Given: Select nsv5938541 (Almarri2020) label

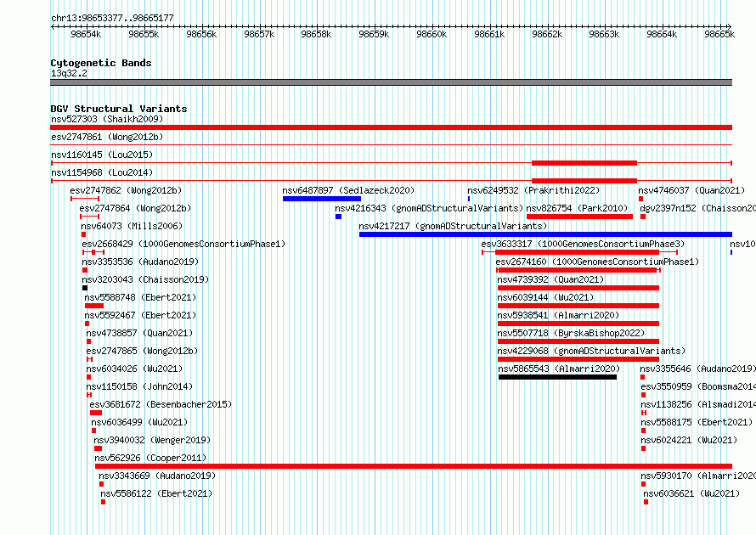Looking at the screenshot, I should 558,315.
